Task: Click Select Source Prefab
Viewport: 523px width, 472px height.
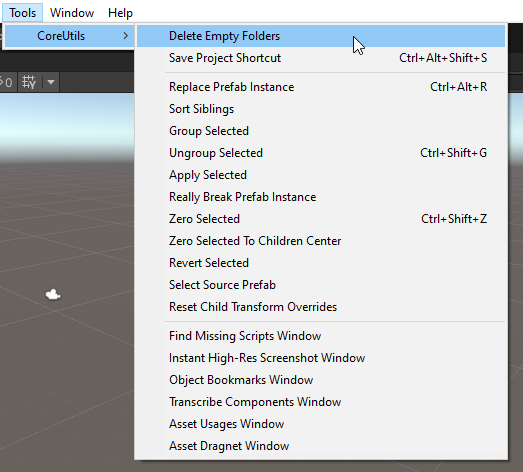Action: 321,285
